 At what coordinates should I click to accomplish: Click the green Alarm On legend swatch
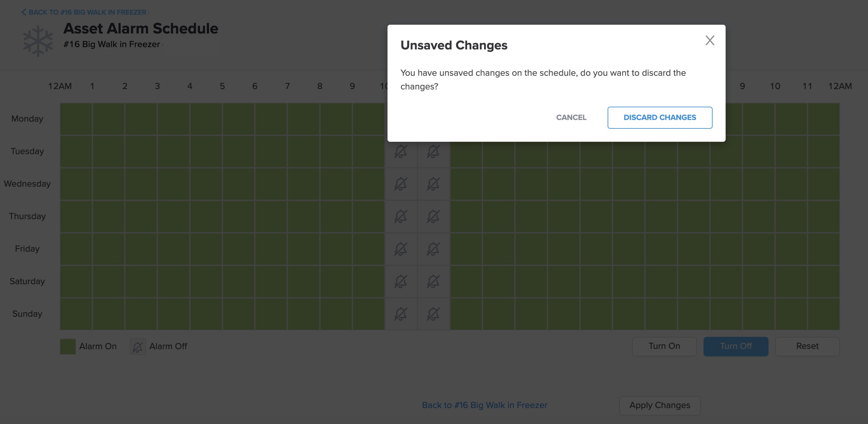pyautogui.click(x=68, y=347)
